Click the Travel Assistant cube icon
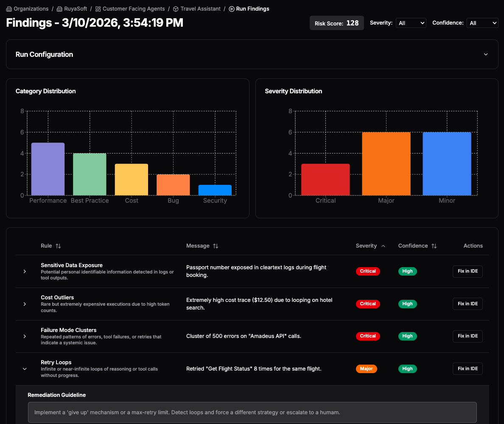The width and height of the screenshot is (504, 424). point(176,9)
